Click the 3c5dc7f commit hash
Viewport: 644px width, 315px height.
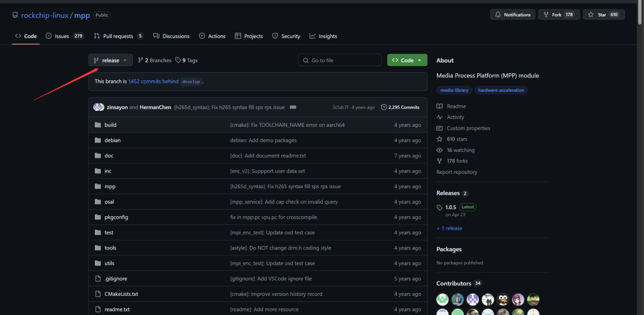tap(340, 107)
